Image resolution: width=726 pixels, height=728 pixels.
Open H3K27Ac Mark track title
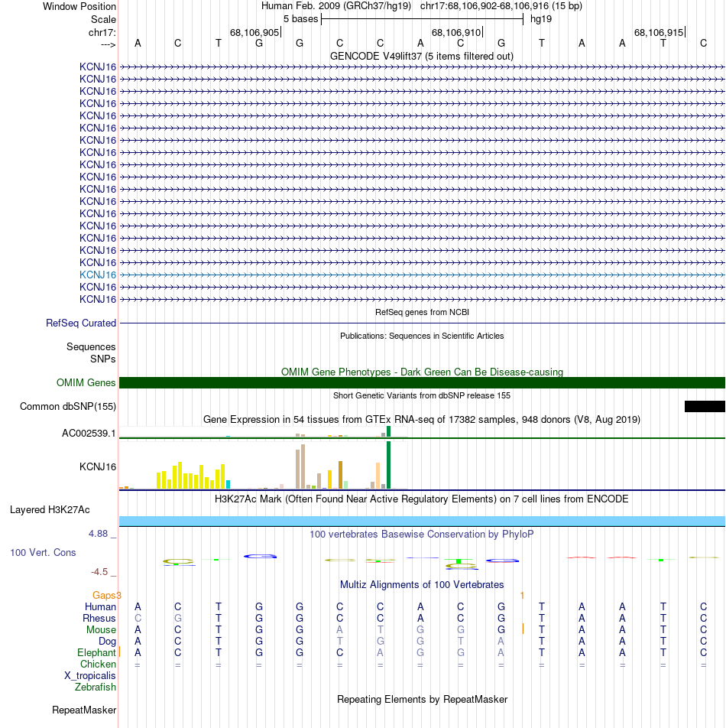coord(422,499)
